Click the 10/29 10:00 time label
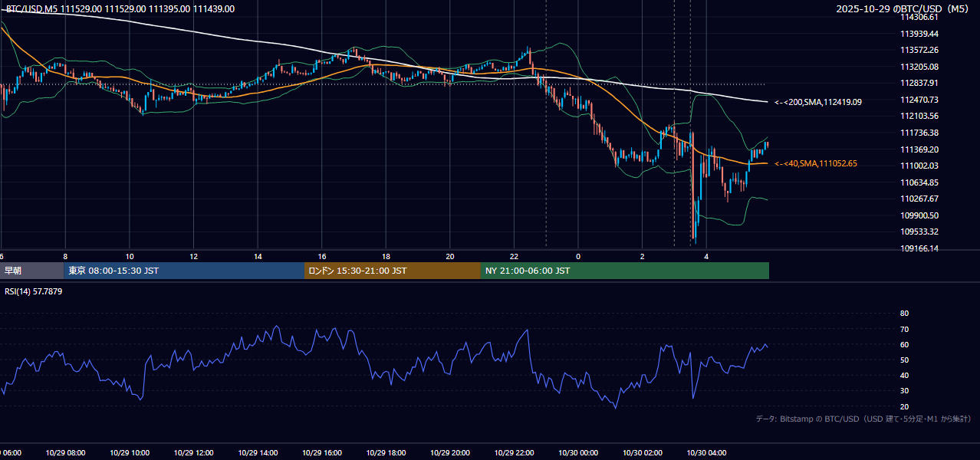This screenshot has width=980, height=460. [130, 453]
